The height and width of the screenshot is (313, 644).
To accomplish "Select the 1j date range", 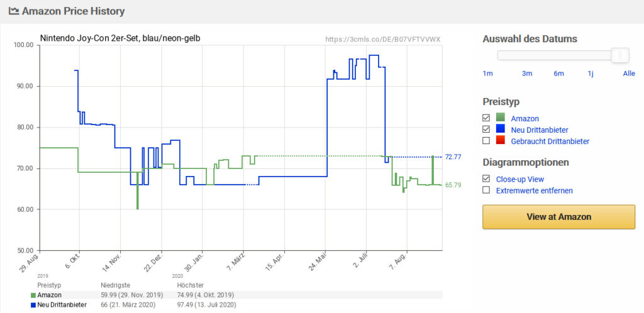I will click(590, 74).
